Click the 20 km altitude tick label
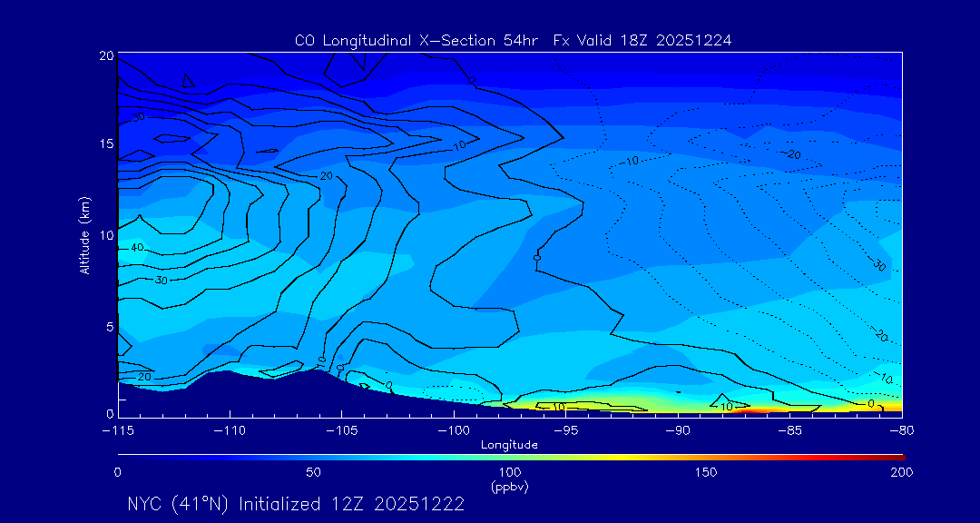Screen dimensions: 980x523 (105, 55)
